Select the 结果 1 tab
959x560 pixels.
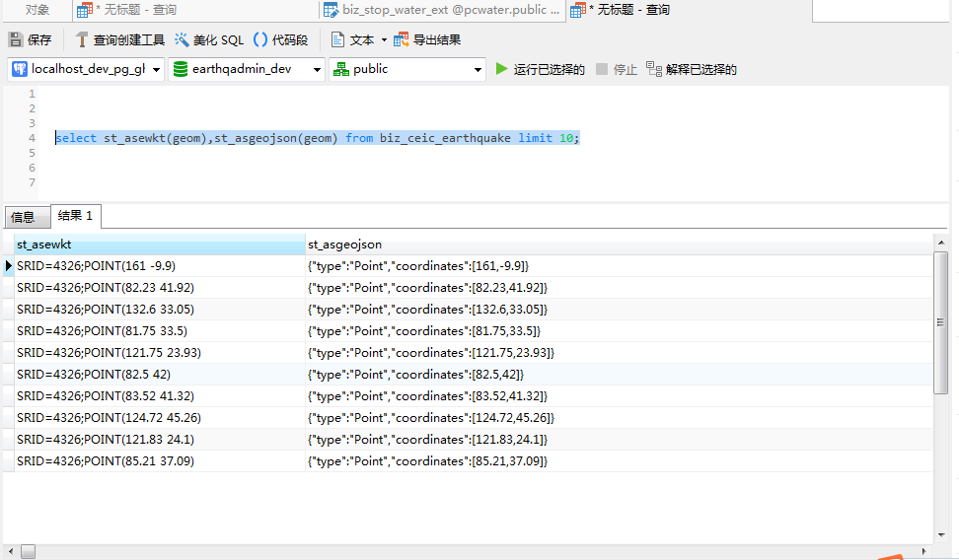click(x=75, y=216)
